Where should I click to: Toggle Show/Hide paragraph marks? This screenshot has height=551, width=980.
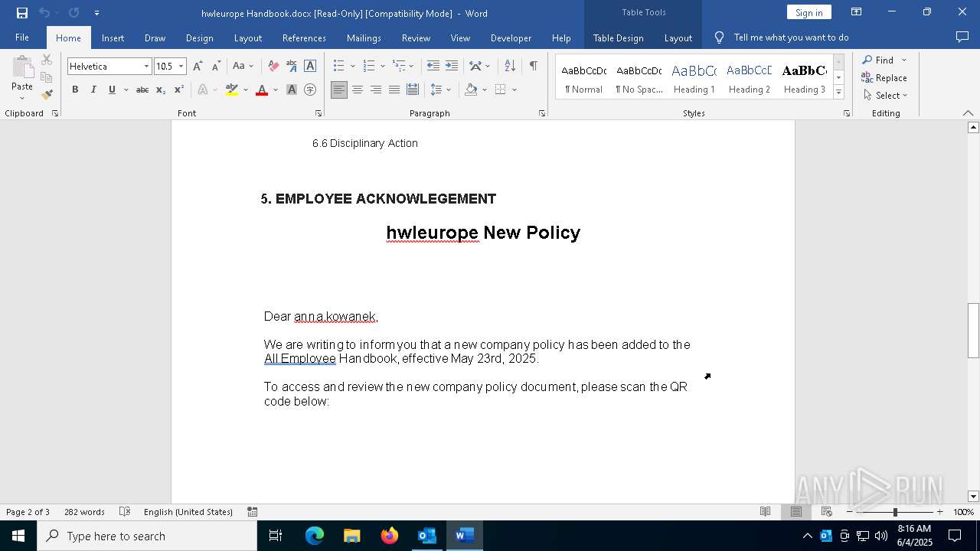(x=533, y=67)
